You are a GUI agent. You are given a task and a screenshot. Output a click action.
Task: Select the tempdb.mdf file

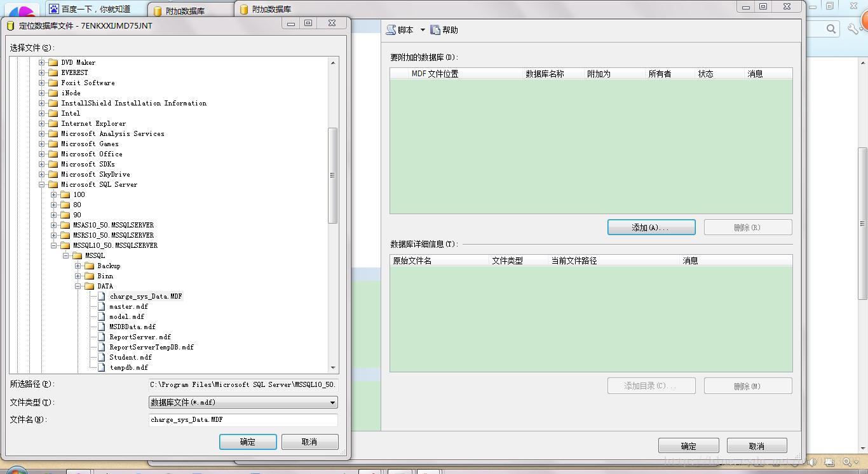[128, 367]
